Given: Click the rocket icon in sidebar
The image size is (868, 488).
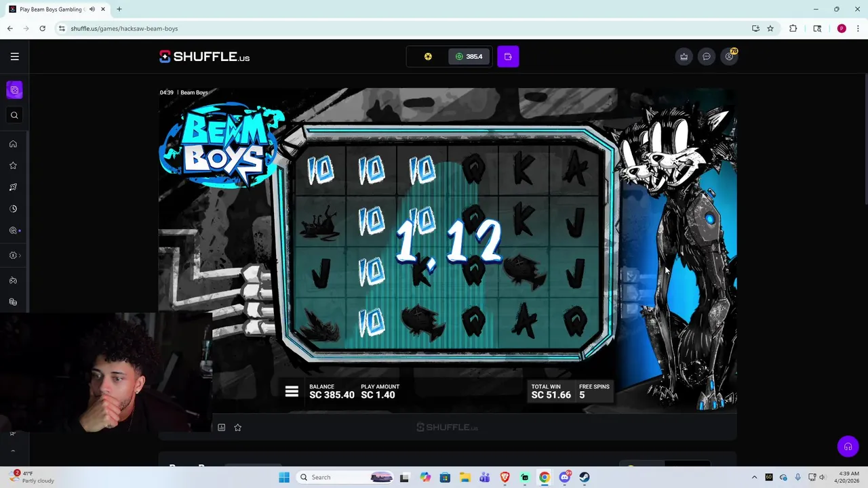Looking at the screenshot, I should 13,187.
